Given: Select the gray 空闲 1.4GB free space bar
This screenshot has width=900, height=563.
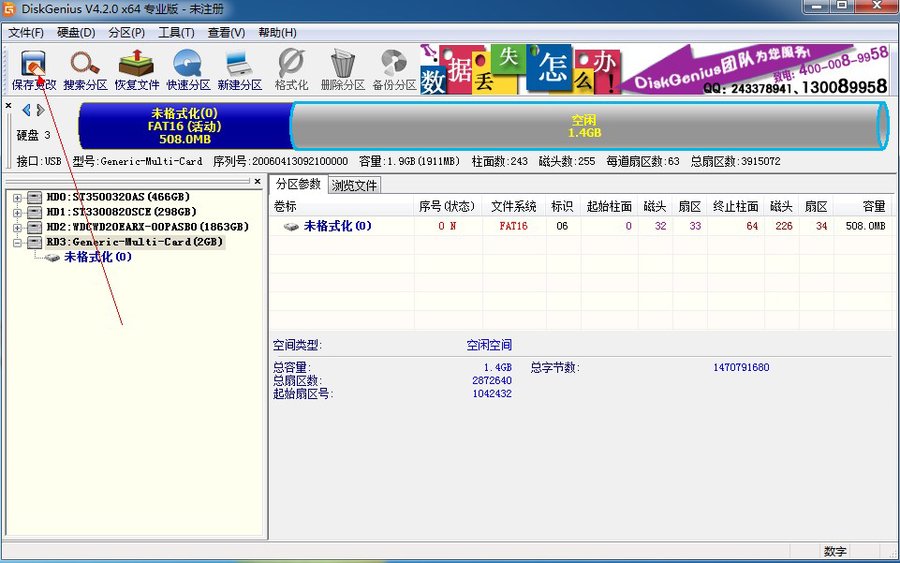Looking at the screenshot, I should (584, 126).
